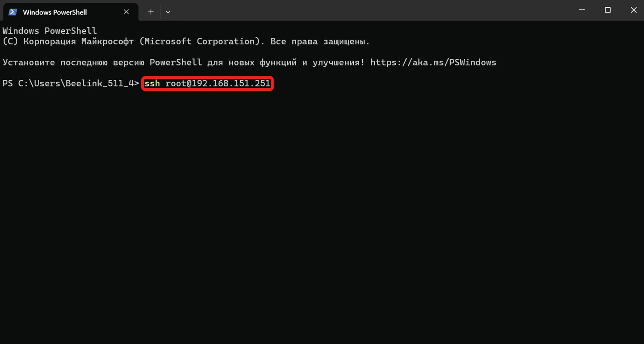
Task: Close the Windows PowerShell tab
Action: click(126, 12)
